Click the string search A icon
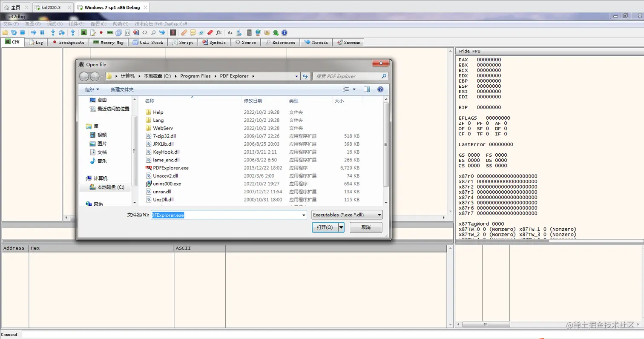Image resolution: width=644 pixels, height=339 pixels. pos(230,32)
